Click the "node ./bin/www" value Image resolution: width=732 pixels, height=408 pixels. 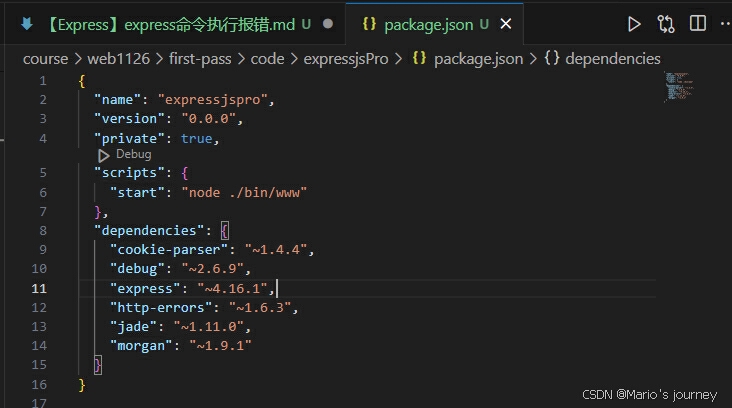(244, 192)
